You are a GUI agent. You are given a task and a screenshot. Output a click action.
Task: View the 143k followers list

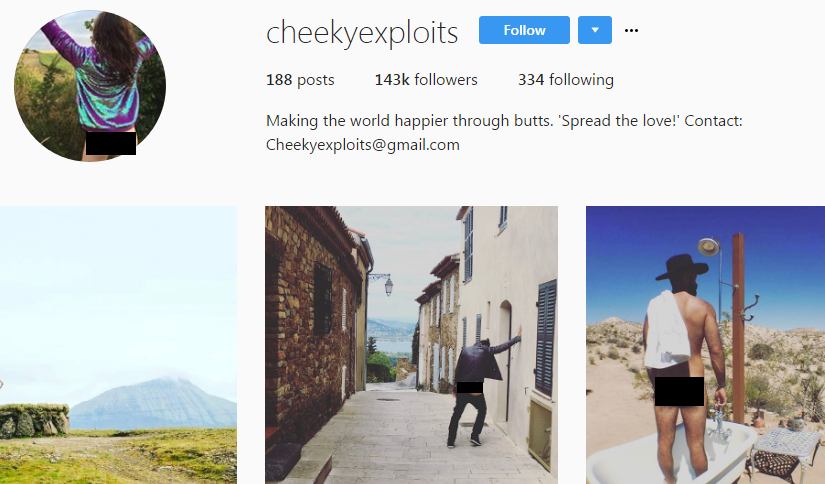426,80
